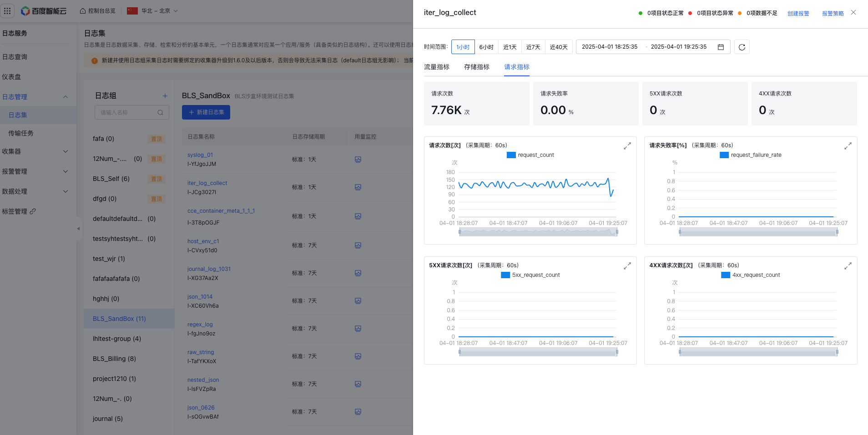Screen dimensions: 868x435
Task: Switch to 存储指标 tab
Action: tap(477, 67)
